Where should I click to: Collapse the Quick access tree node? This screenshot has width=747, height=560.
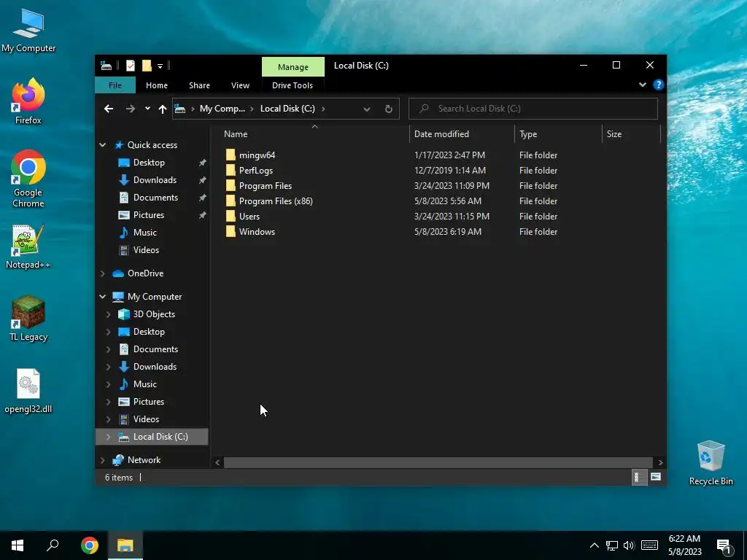tap(102, 145)
